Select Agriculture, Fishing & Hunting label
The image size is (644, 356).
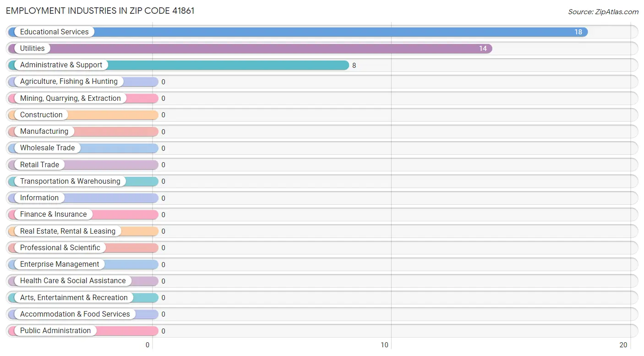(69, 82)
